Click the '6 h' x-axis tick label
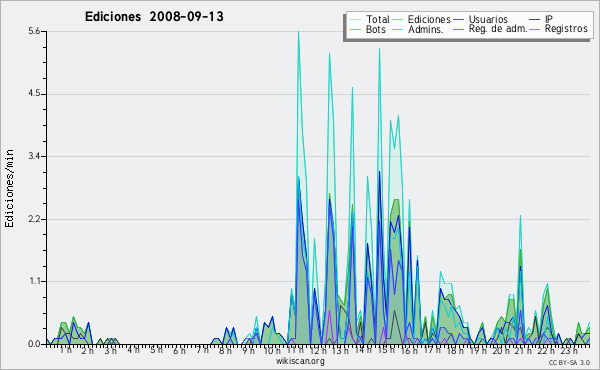This screenshot has height=370, width=600. click(179, 350)
